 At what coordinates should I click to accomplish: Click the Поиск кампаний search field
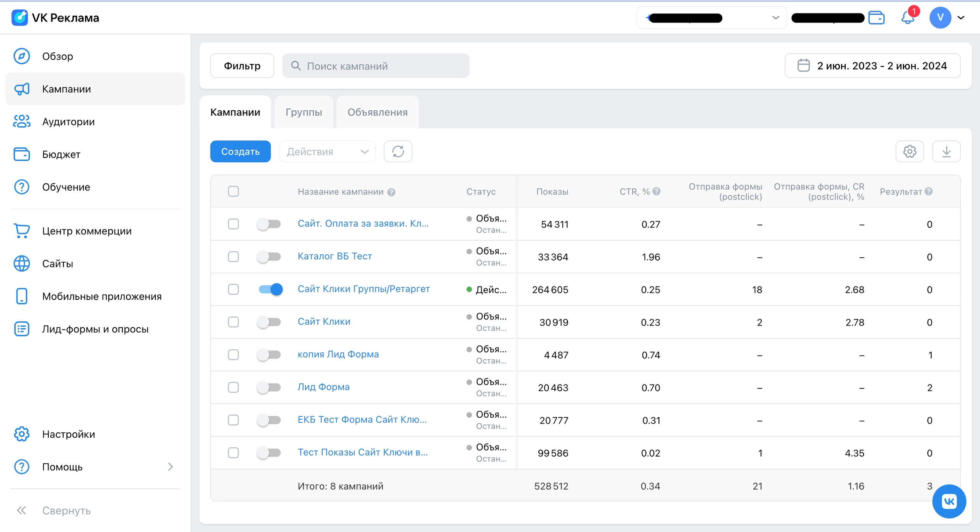click(376, 66)
